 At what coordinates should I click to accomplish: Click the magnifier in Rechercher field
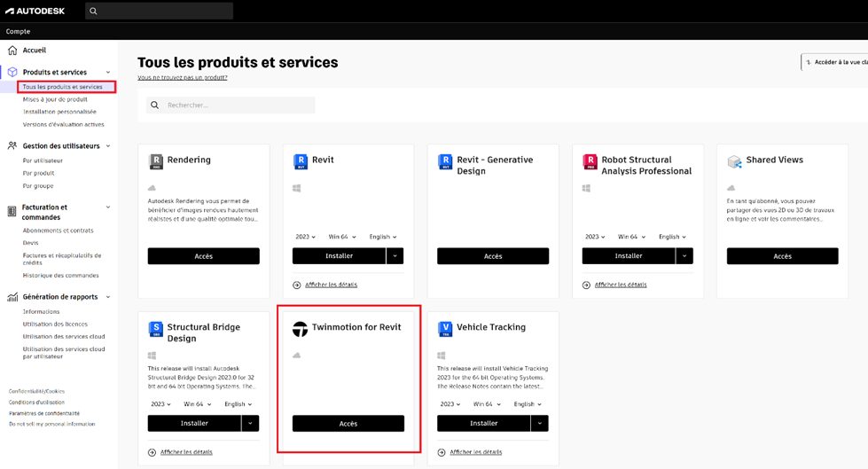coord(155,105)
